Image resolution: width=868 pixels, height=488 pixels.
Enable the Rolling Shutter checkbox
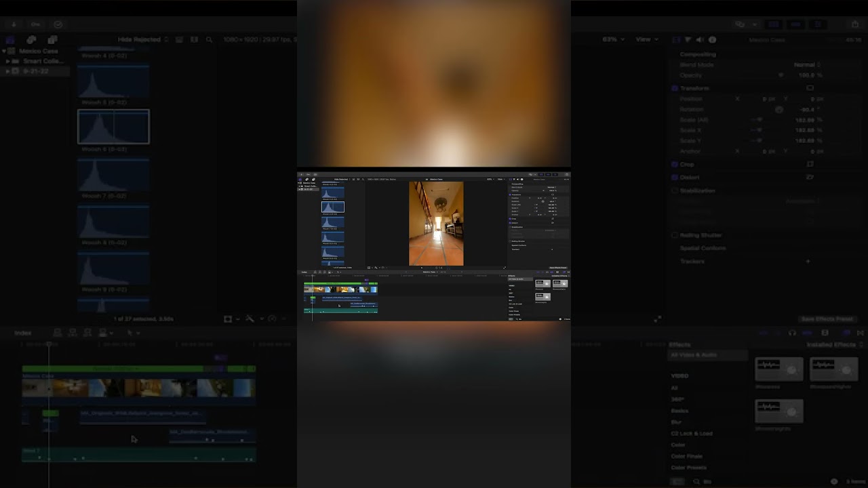point(675,235)
